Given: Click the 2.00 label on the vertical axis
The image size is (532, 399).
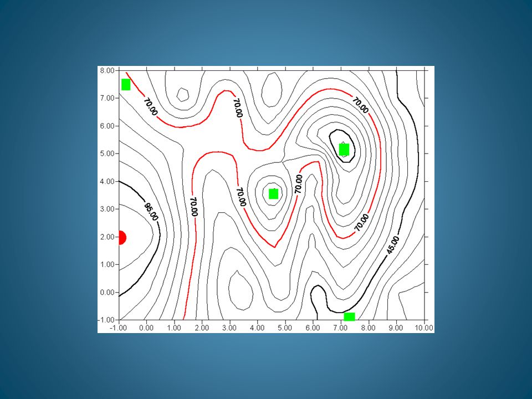Looking at the screenshot, I should 107,237.
